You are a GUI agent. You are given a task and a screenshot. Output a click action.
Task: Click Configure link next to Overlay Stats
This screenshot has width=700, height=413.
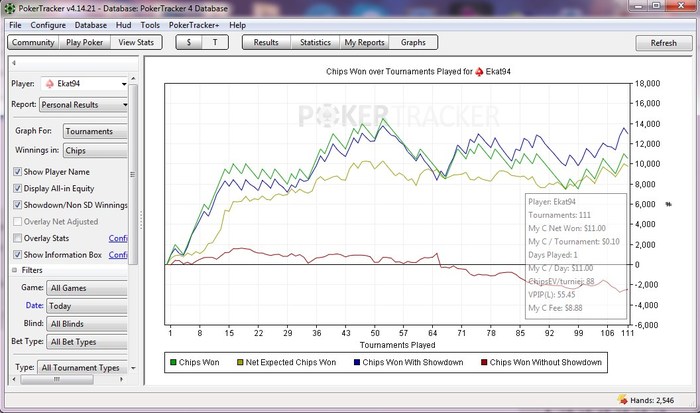click(118, 238)
